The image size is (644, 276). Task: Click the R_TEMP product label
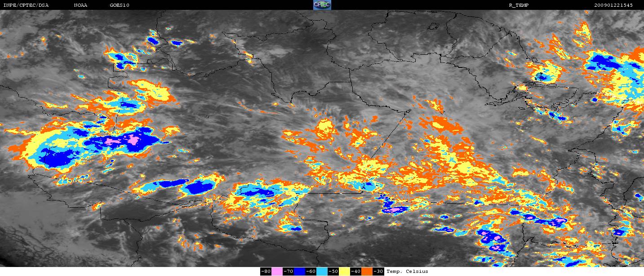[x=519, y=5]
